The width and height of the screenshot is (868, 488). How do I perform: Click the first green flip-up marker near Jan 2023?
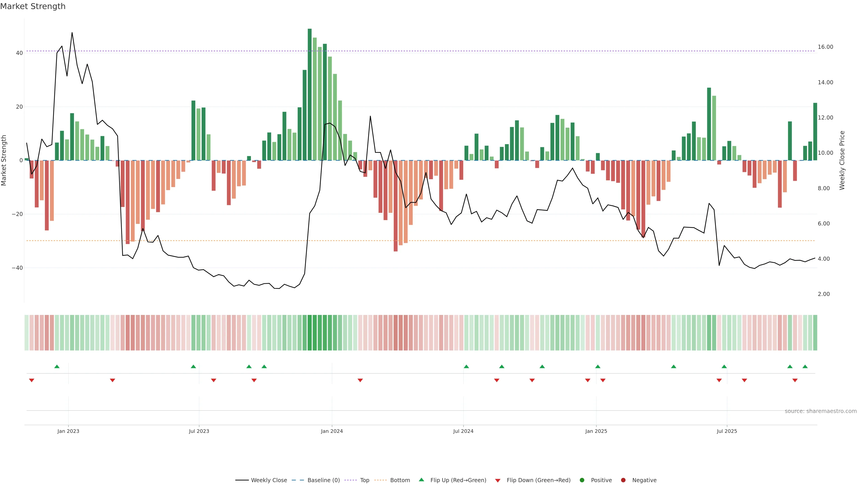pos(57,366)
